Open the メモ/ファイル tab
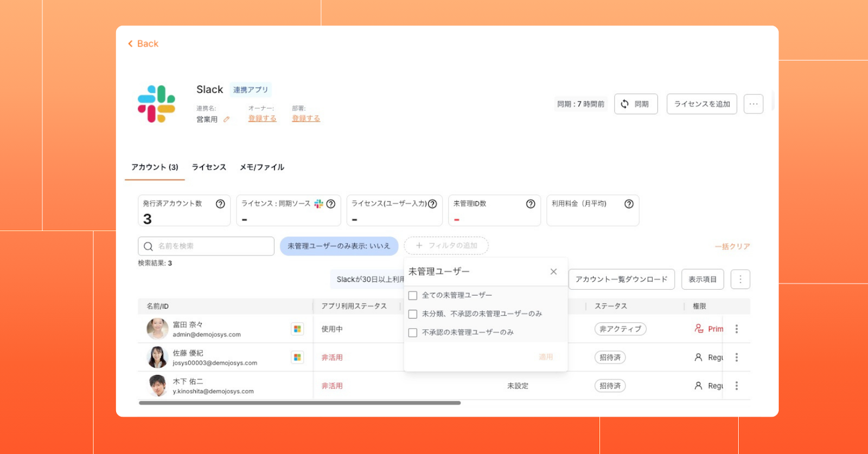The height and width of the screenshot is (454, 868). (262, 167)
